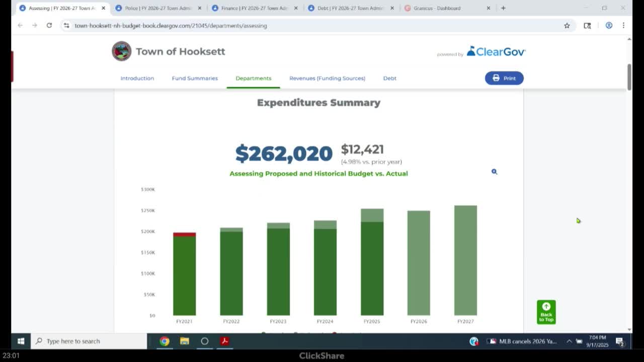
Task: Open Adobe Acrobat from taskbar
Action: [x=224, y=341]
